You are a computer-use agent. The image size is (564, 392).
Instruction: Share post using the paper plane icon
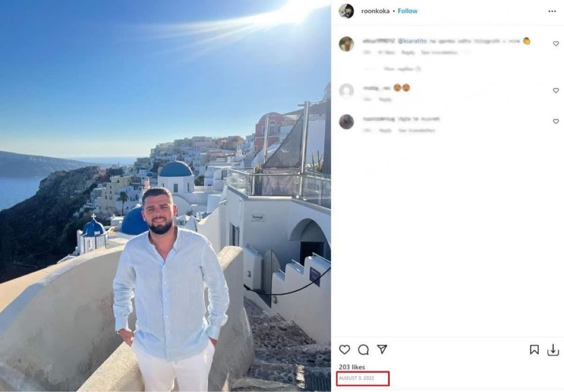tap(382, 349)
